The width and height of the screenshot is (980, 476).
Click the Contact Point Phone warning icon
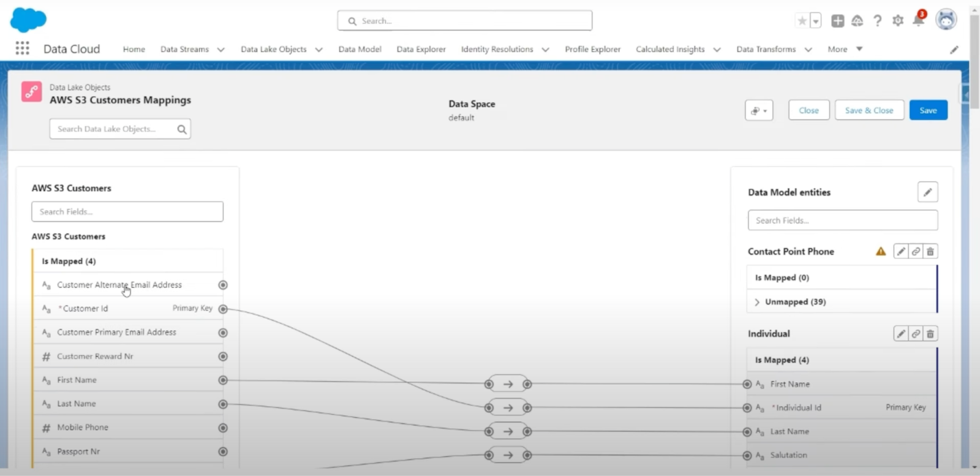coord(881,251)
